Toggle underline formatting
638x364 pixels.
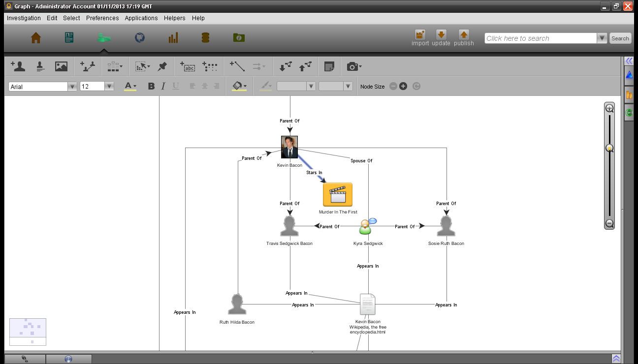pyautogui.click(x=176, y=86)
